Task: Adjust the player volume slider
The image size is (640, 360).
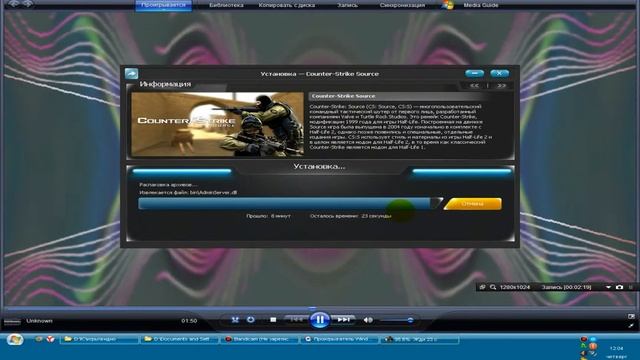Action: point(396,320)
